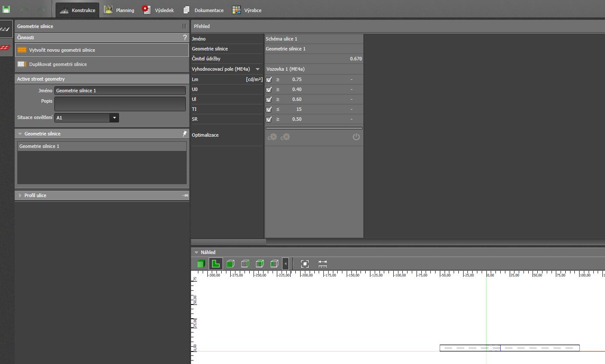Select the third cube view icon

[x=230, y=264]
